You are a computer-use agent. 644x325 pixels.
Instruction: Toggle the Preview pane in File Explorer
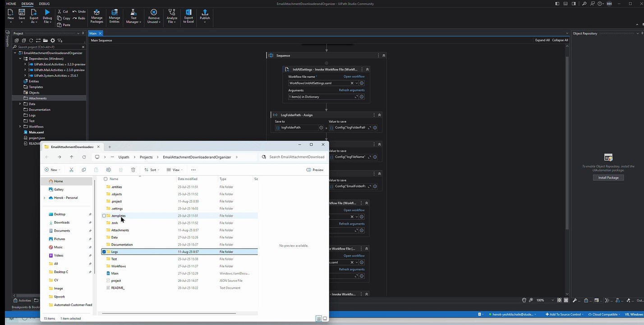pyautogui.click(x=315, y=170)
